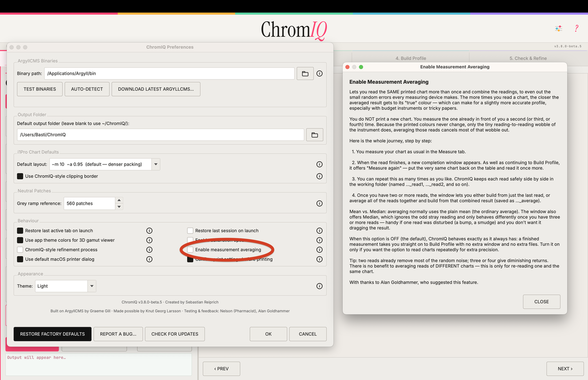
Task: Click RESTORE FACTORY DEFAULTS
Action: point(52,334)
